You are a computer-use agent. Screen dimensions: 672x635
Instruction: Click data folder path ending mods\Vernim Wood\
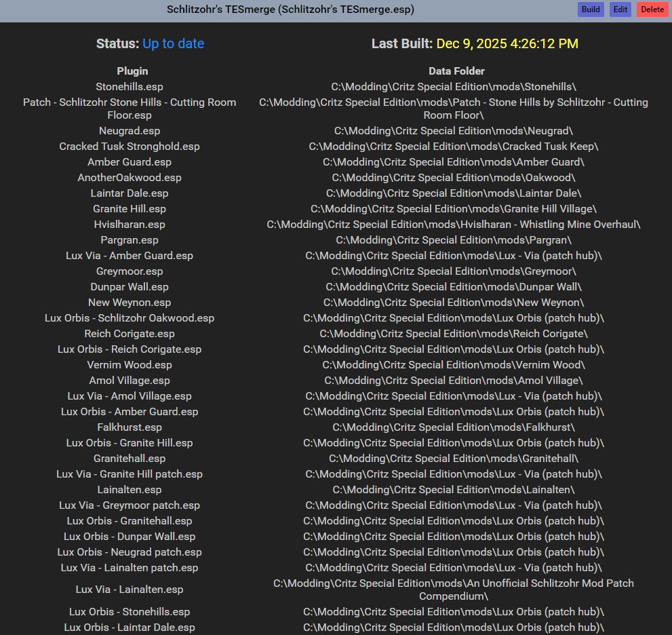pos(454,365)
